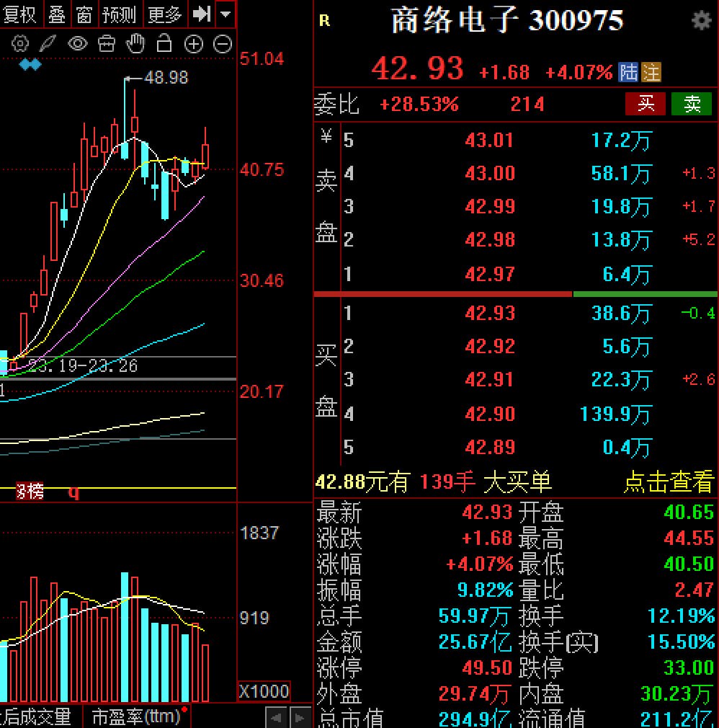Click stock title 商络电子 300975
The image size is (719, 728).
click(507, 20)
